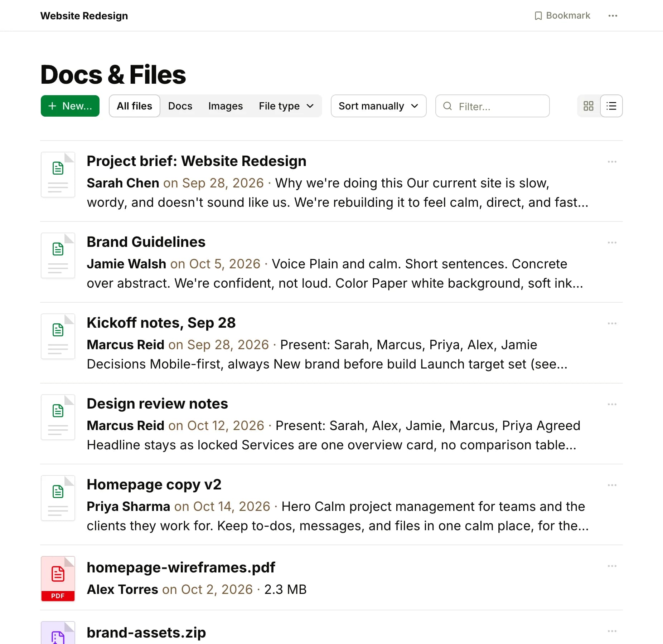Open more options for Kickoff notes

click(612, 323)
